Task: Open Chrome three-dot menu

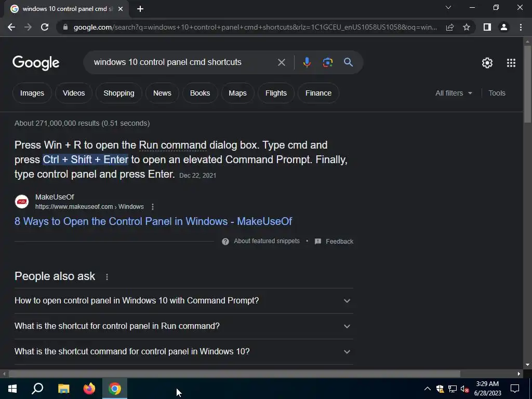Action: (x=521, y=27)
